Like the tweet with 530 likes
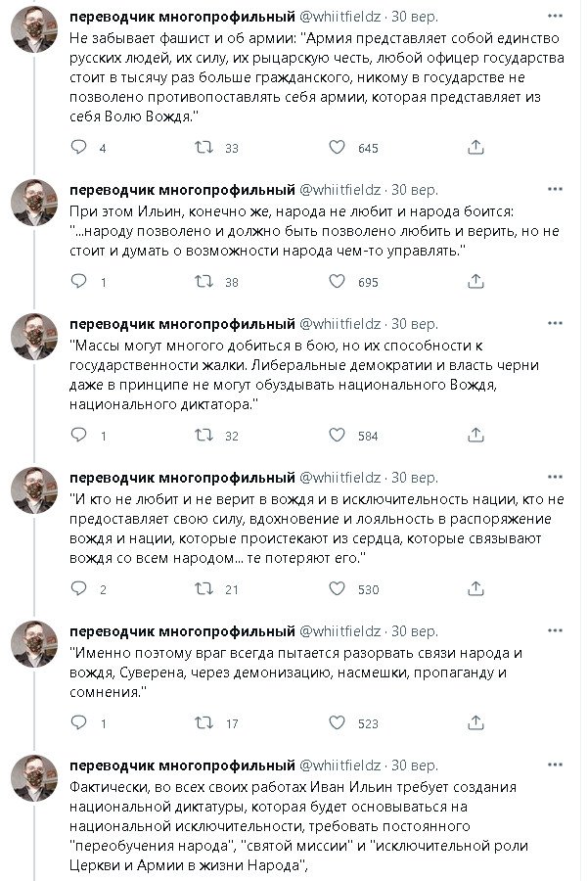This screenshot has width=588, height=881. pos(337,589)
